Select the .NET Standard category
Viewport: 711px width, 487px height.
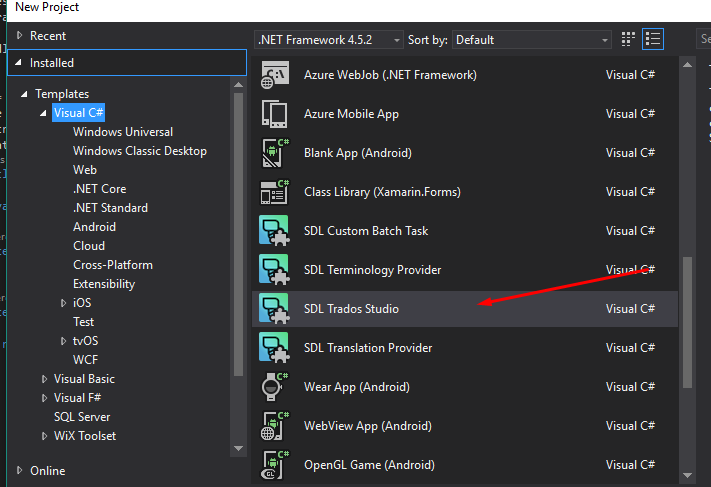coord(110,208)
